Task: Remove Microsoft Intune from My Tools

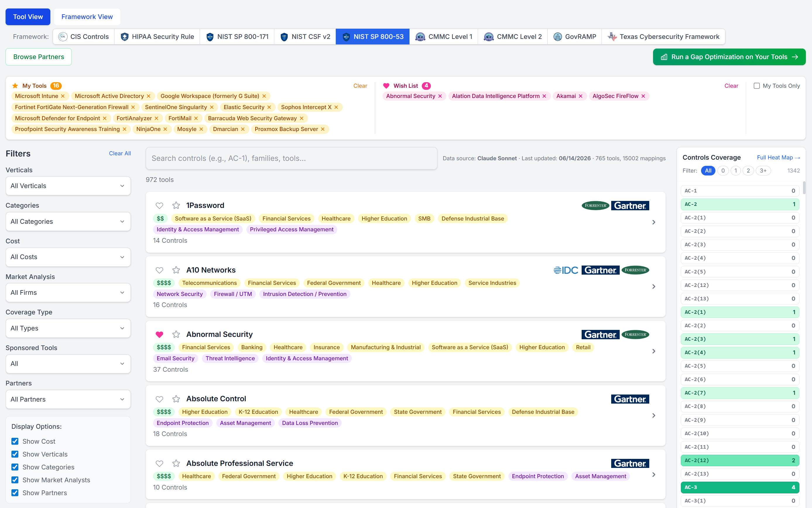Action: pos(63,96)
